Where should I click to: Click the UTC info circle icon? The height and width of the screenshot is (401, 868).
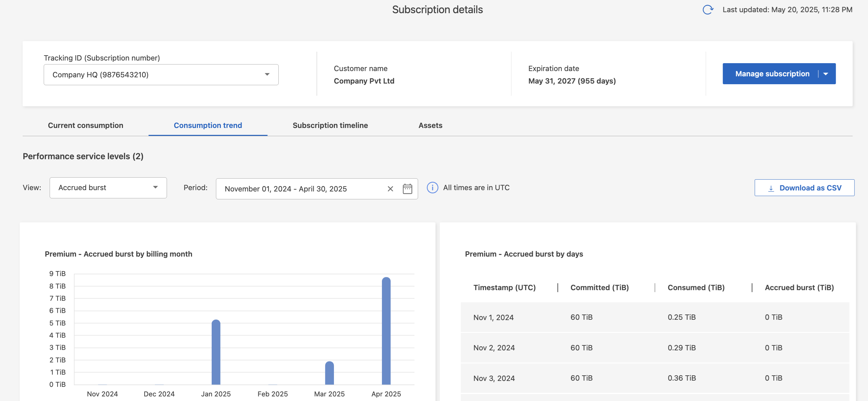tap(432, 188)
